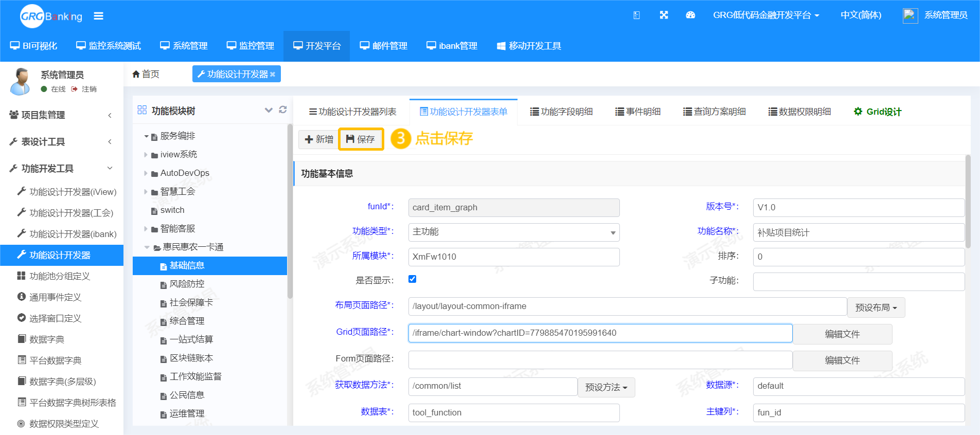980x435 pixels.
Task: Click the system administrator avatar thumbnail
Action: tap(910, 15)
